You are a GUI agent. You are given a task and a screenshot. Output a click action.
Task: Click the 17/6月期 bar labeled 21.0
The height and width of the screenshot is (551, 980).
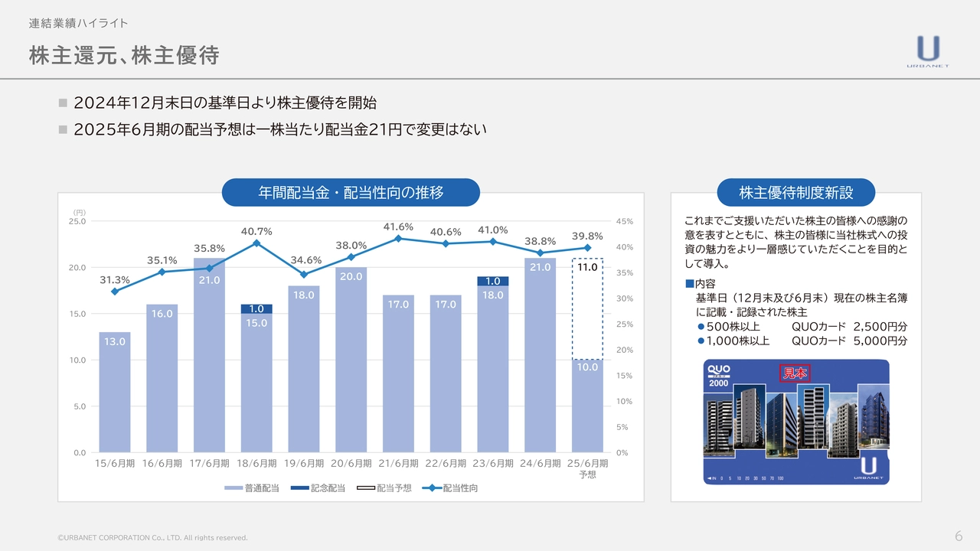point(209,355)
